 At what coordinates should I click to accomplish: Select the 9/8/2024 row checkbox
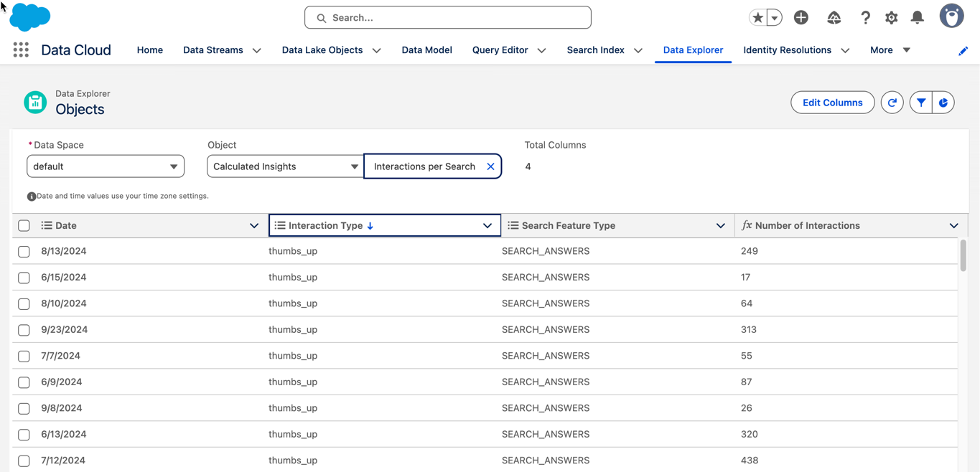(x=24, y=409)
